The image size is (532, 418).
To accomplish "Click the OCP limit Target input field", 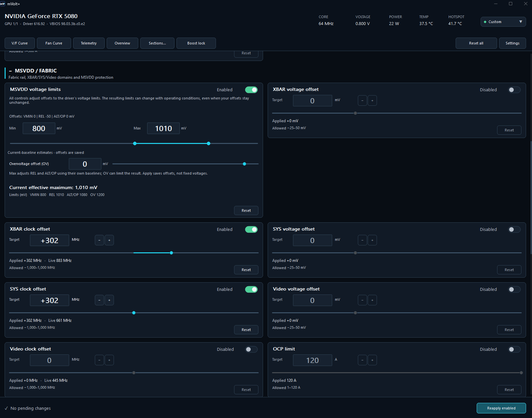I will pyautogui.click(x=312, y=360).
